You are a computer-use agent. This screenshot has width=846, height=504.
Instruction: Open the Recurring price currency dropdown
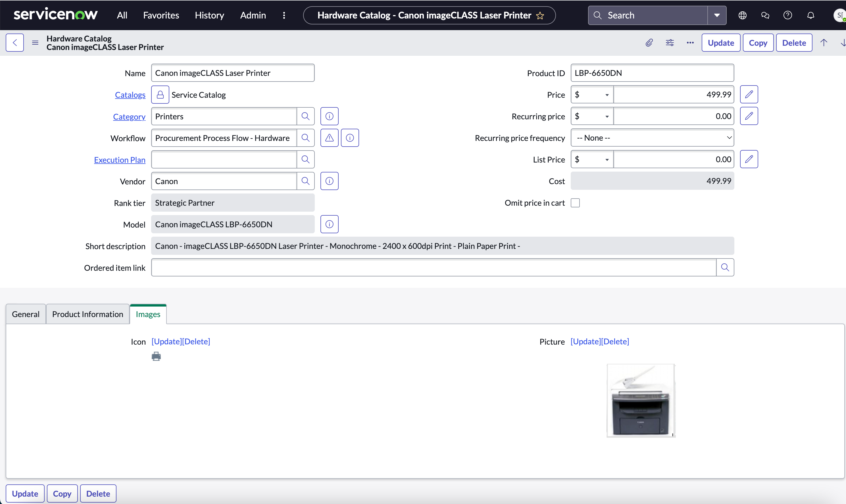(592, 116)
